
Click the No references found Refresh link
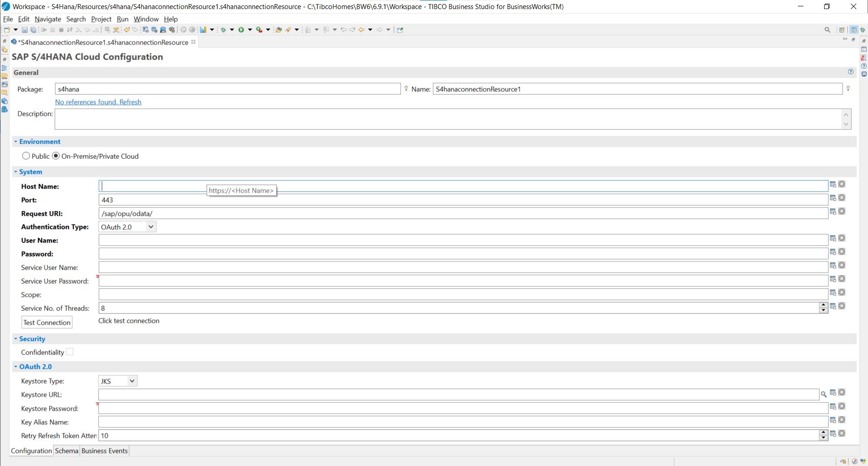tap(98, 102)
